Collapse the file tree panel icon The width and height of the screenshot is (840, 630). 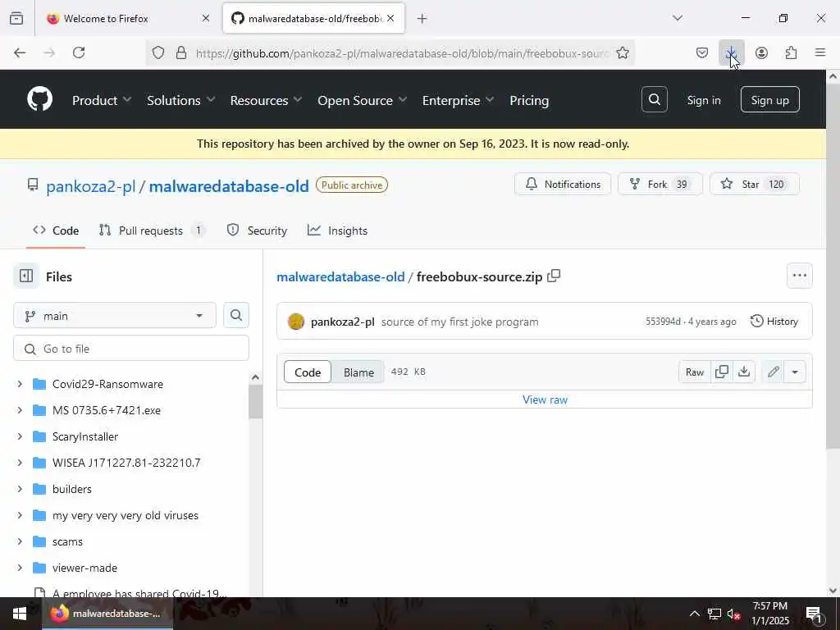pyautogui.click(x=25, y=276)
